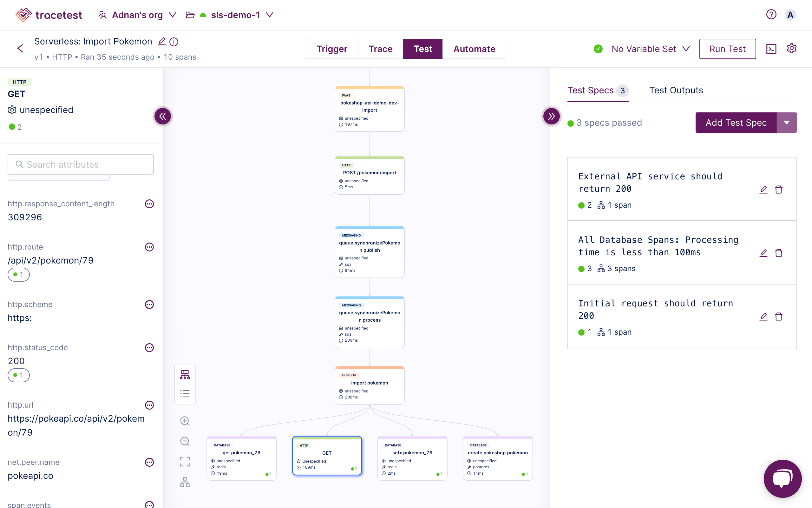Select the setx pokemon_79 database node

(x=412, y=458)
